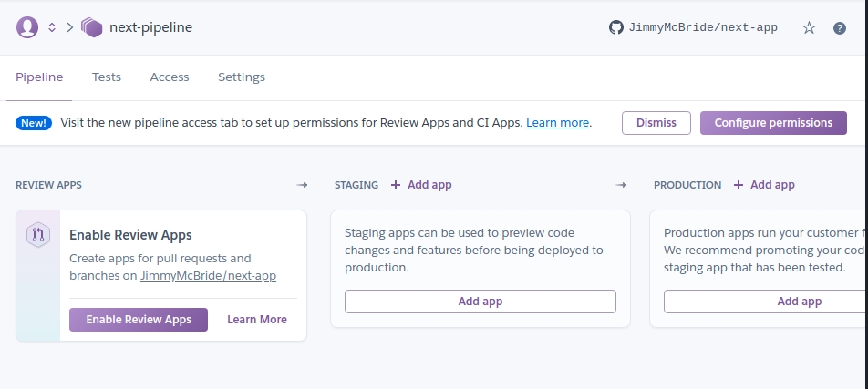Click the purple pipeline hexagon icon
Screen dimensions: 868x389
92,27
